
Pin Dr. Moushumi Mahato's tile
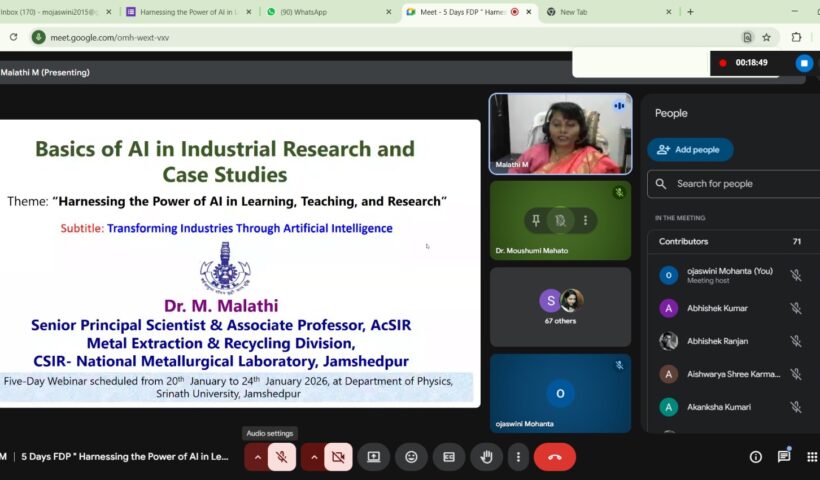[536, 220]
